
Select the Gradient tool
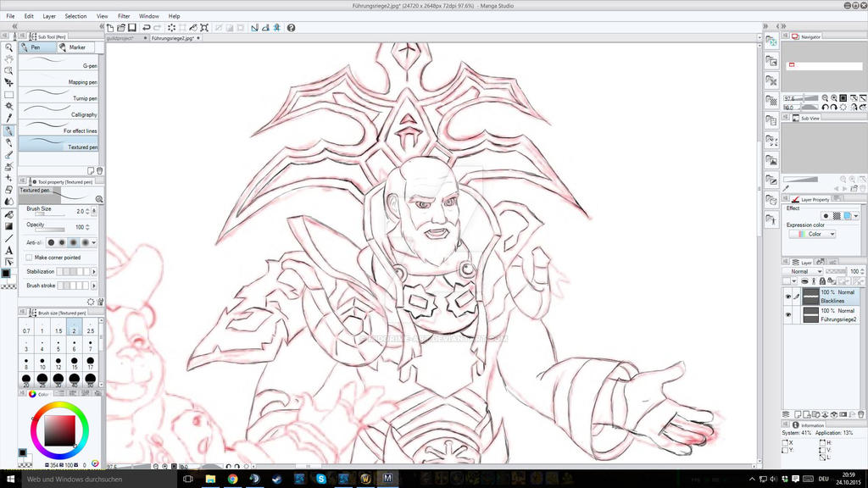pyautogui.click(x=8, y=226)
